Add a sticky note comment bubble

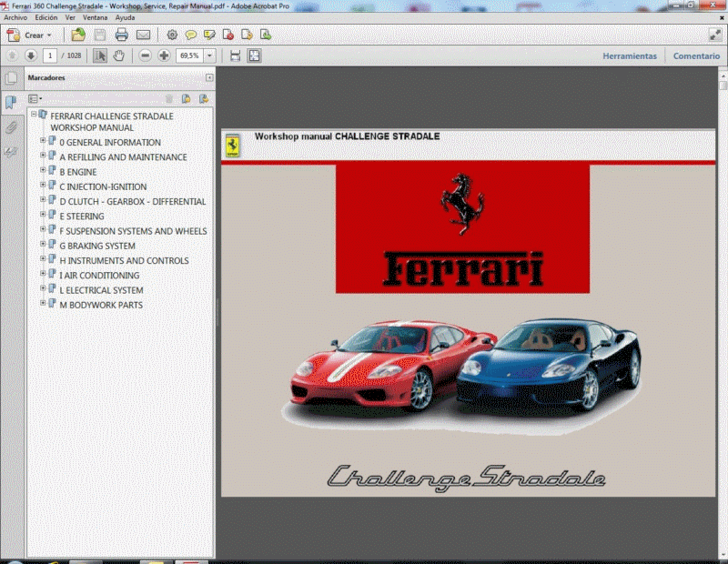pyautogui.click(x=190, y=35)
